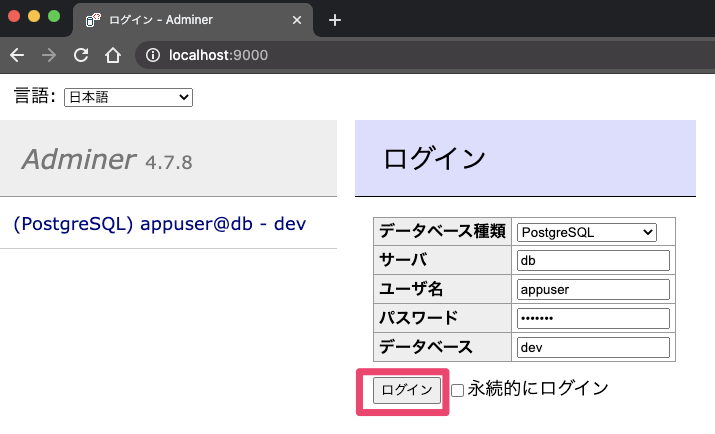This screenshot has height=434, width=715.
Task: Click the データベース種類 label
Action: click(x=442, y=231)
